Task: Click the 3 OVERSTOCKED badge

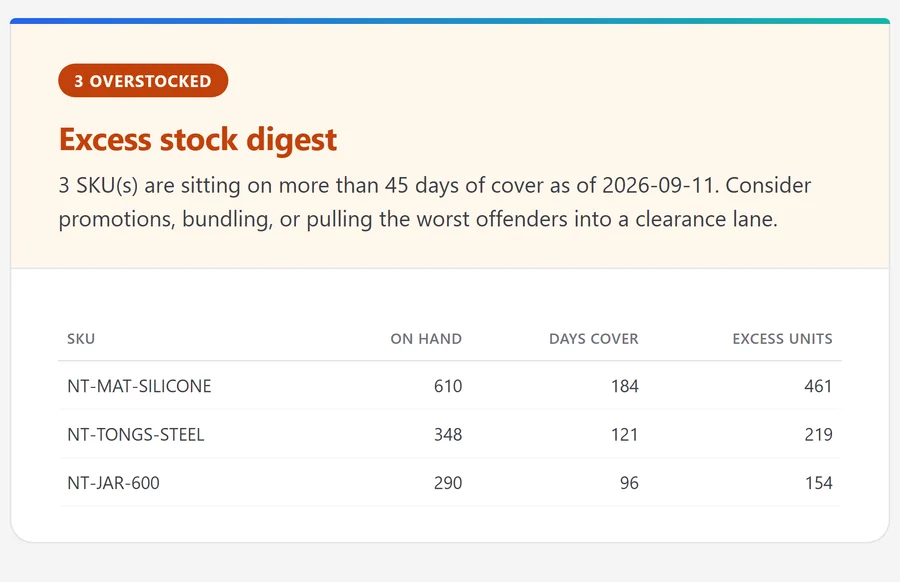Action: pos(143,80)
